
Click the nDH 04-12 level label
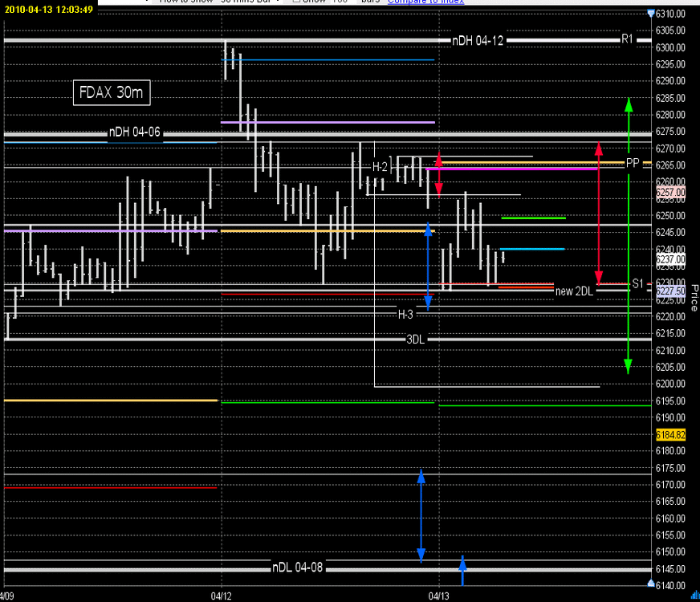point(478,41)
